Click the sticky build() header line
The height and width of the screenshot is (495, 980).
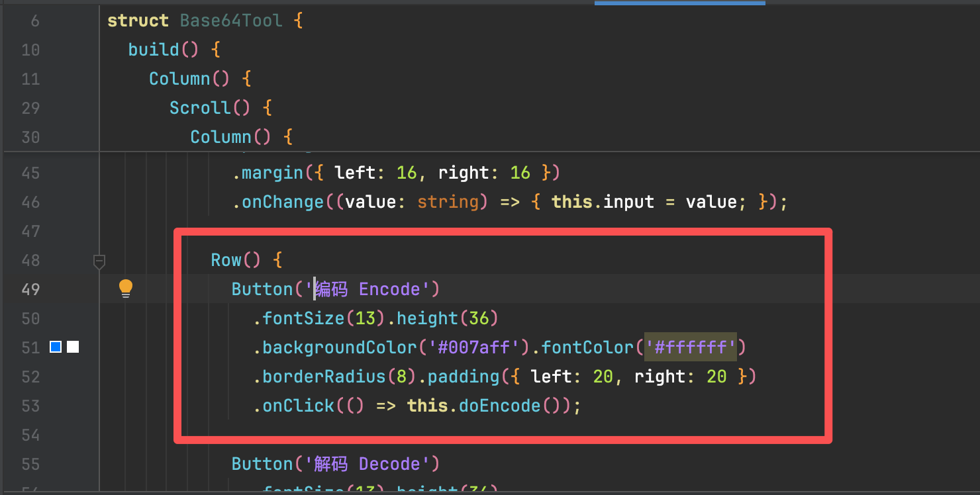point(174,50)
